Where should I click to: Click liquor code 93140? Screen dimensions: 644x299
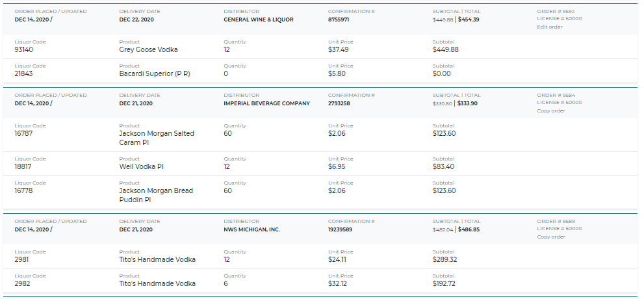tap(24, 49)
